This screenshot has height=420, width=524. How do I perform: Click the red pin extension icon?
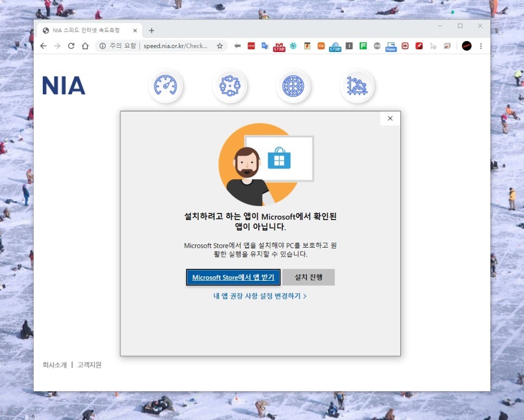(419, 46)
